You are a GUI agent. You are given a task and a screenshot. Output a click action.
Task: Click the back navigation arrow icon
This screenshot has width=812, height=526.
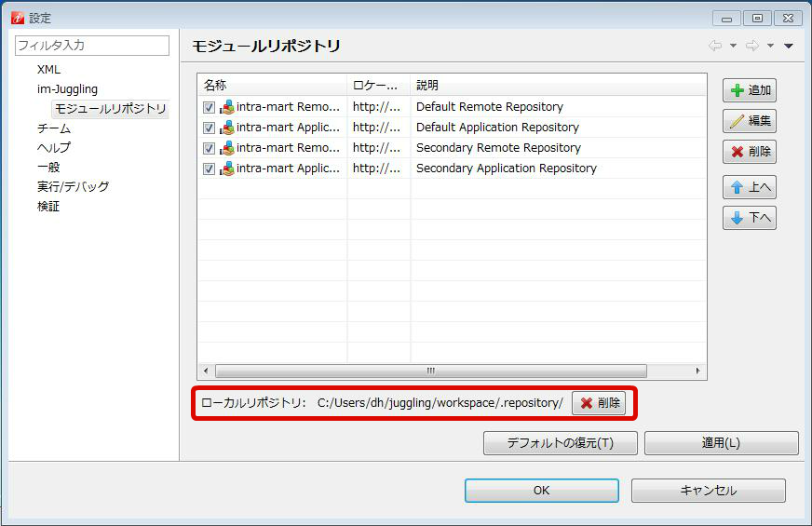tap(715, 46)
